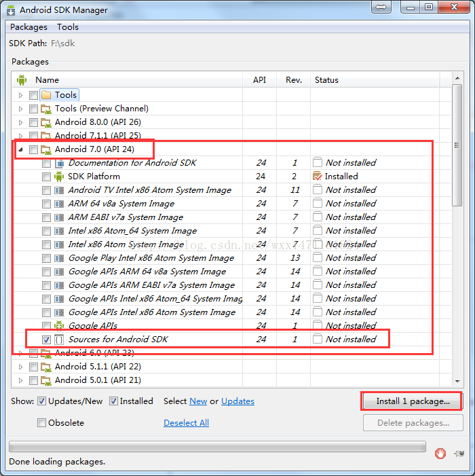
Task: Expand the Android 5.1.1 (API 22) node
Action: pos(20,367)
